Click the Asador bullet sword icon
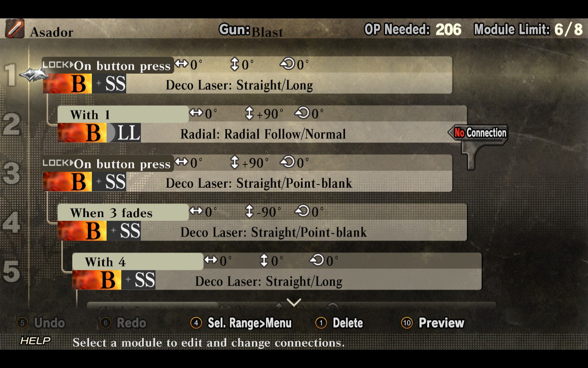The width and height of the screenshot is (588, 368). (x=15, y=29)
